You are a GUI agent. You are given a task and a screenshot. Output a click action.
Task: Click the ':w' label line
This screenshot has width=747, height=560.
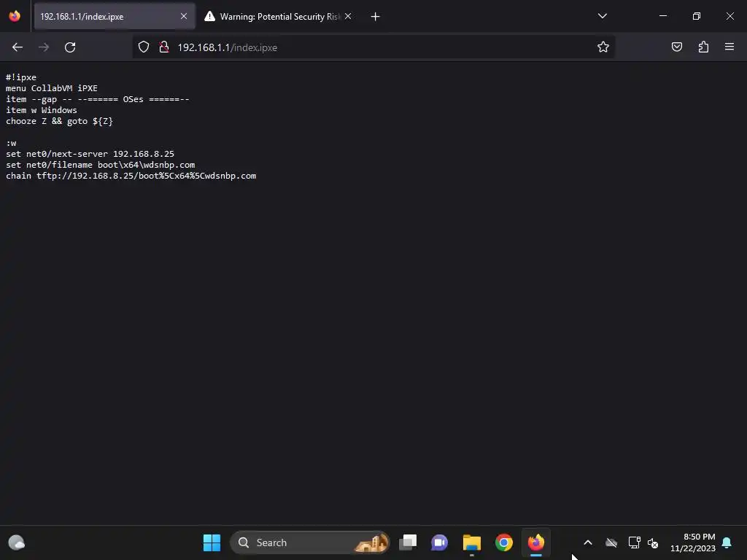[11, 143]
